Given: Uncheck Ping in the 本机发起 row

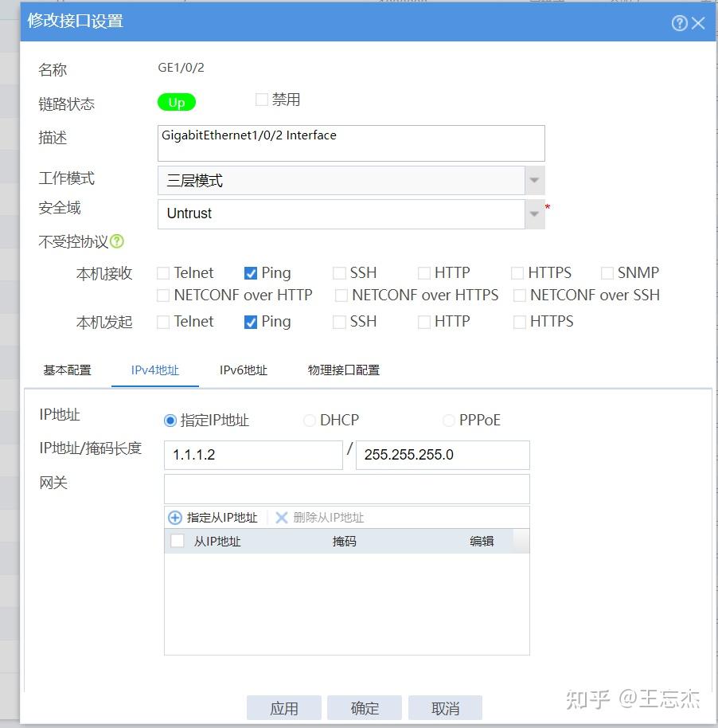Looking at the screenshot, I should point(249,322).
